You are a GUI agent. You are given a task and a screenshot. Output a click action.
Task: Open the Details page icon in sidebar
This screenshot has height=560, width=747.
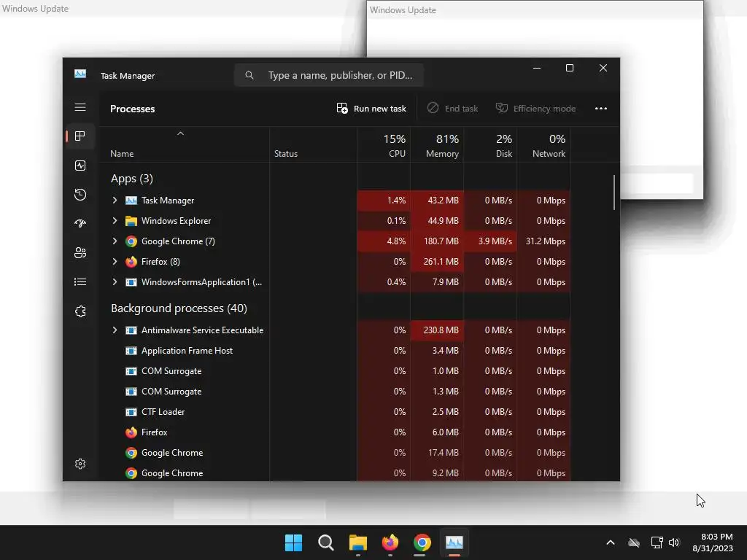(x=80, y=282)
